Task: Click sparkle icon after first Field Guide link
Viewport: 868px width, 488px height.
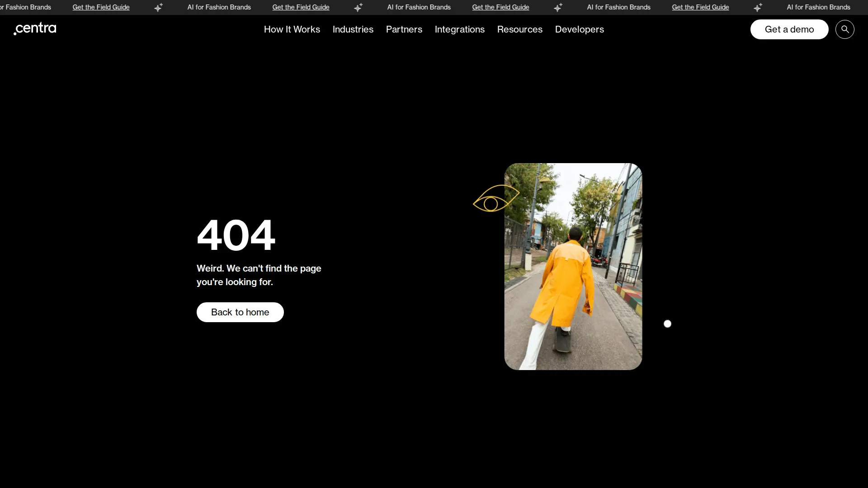Action: click(x=159, y=7)
